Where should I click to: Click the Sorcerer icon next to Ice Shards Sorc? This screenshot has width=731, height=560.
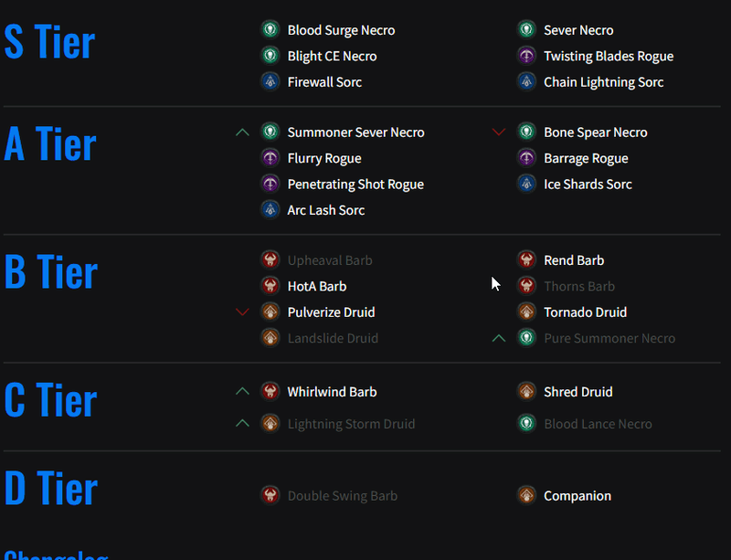tap(526, 184)
